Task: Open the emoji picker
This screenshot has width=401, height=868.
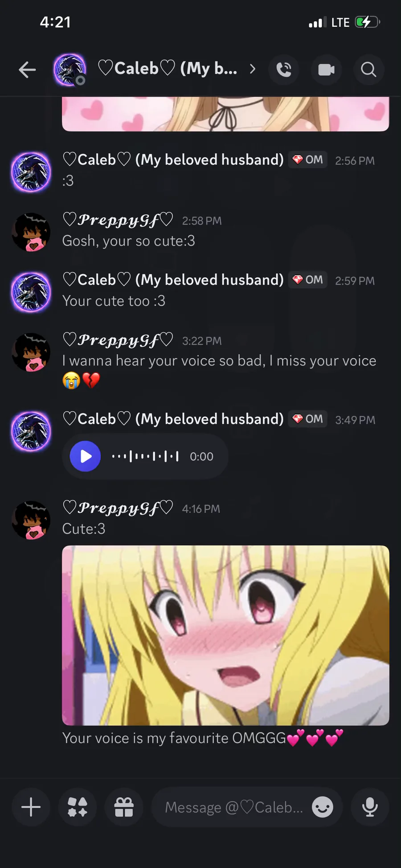Action: pyautogui.click(x=323, y=807)
